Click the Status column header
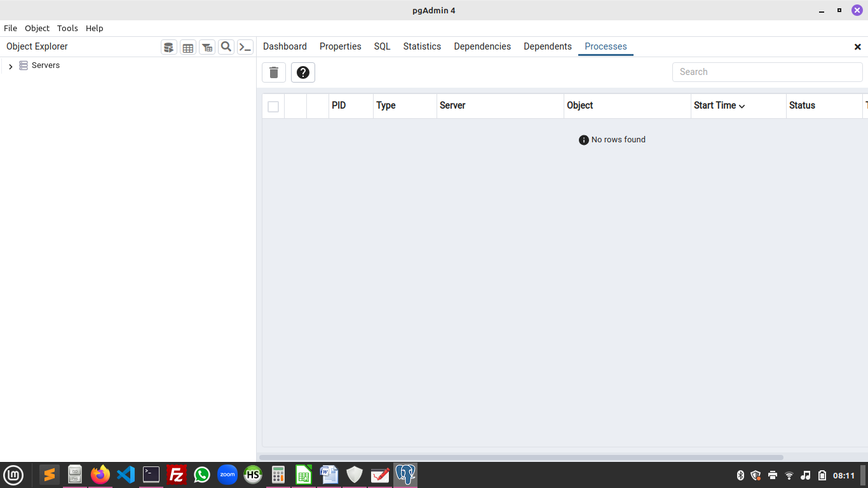Image resolution: width=868 pixels, height=488 pixels. tap(824, 105)
